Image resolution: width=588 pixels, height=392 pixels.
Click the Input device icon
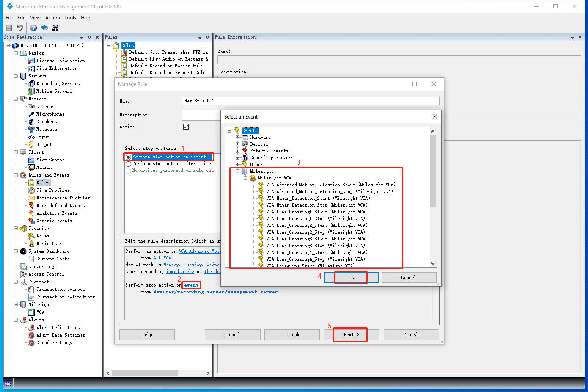click(31, 137)
